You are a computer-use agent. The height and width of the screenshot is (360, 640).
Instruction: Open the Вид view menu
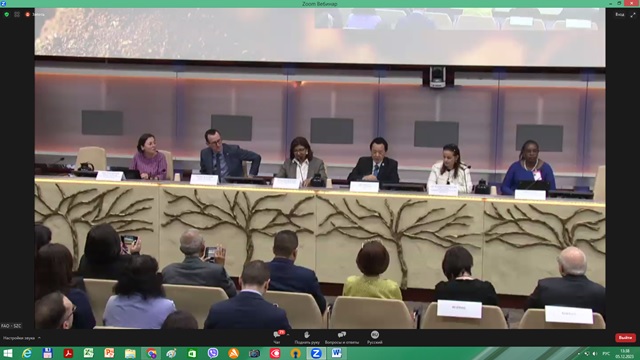620,15
